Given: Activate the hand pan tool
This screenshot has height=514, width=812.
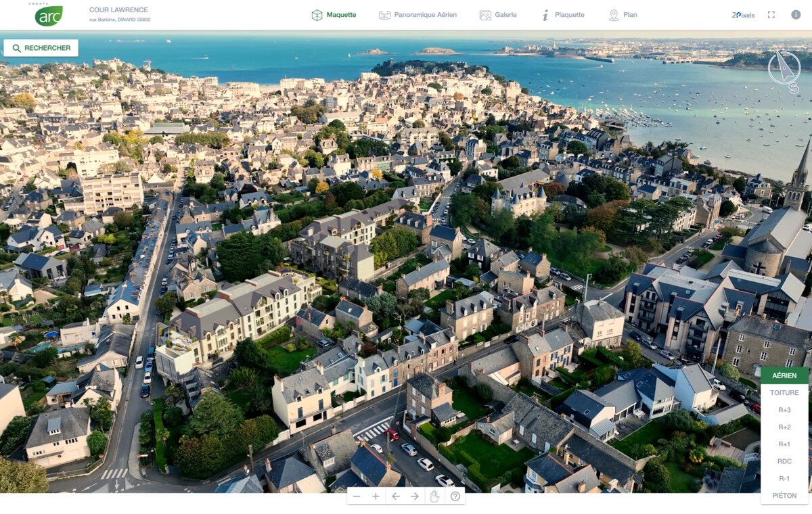Looking at the screenshot, I should [434, 496].
